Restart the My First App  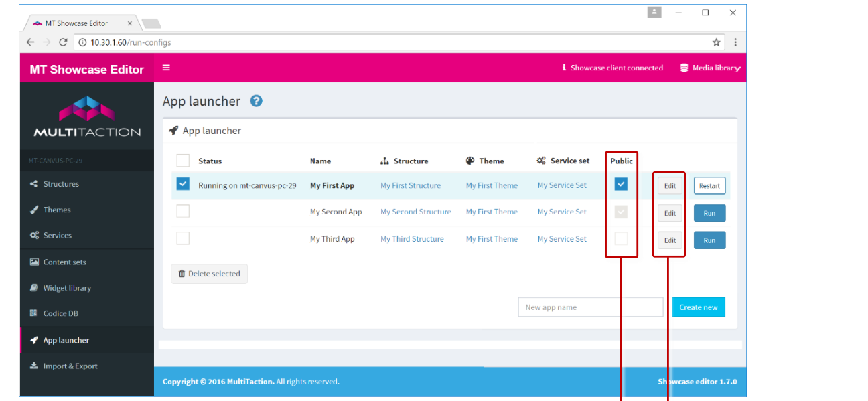click(x=709, y=186)
